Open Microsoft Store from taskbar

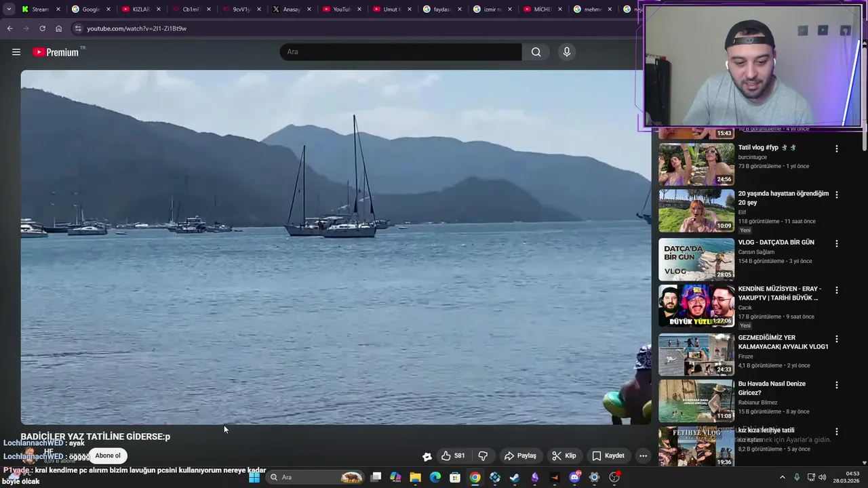[x=455, y=477]
